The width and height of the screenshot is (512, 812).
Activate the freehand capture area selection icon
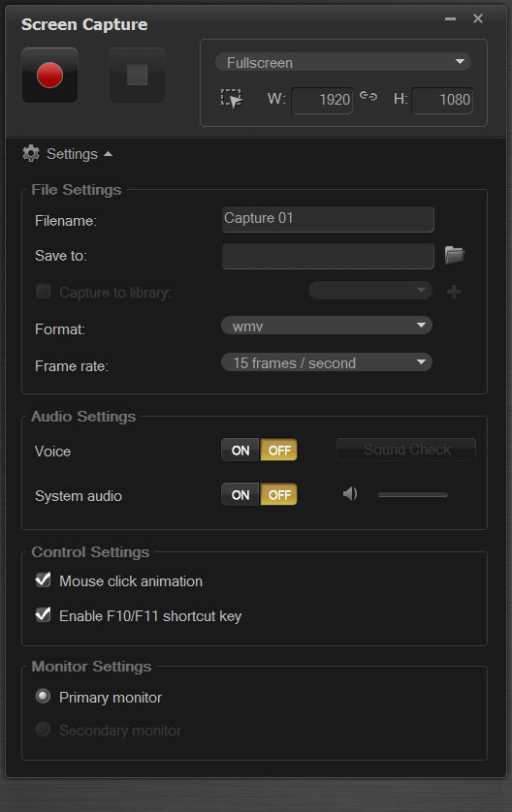point(231,99)
